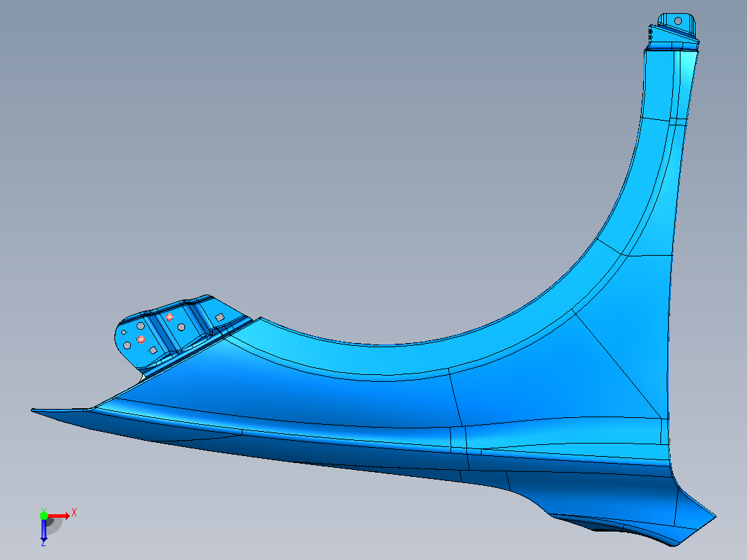Screen dimensions: 747x560
Task: Click the green Y axis dot of the triad
Action: [44, 515]
